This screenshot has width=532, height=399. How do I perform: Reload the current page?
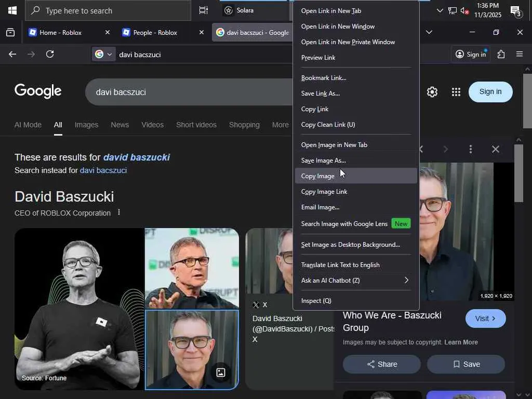[50, 54]
